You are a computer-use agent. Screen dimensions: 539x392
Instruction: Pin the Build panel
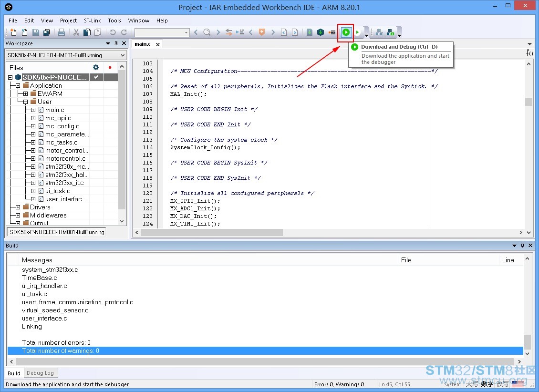[522, 245]
